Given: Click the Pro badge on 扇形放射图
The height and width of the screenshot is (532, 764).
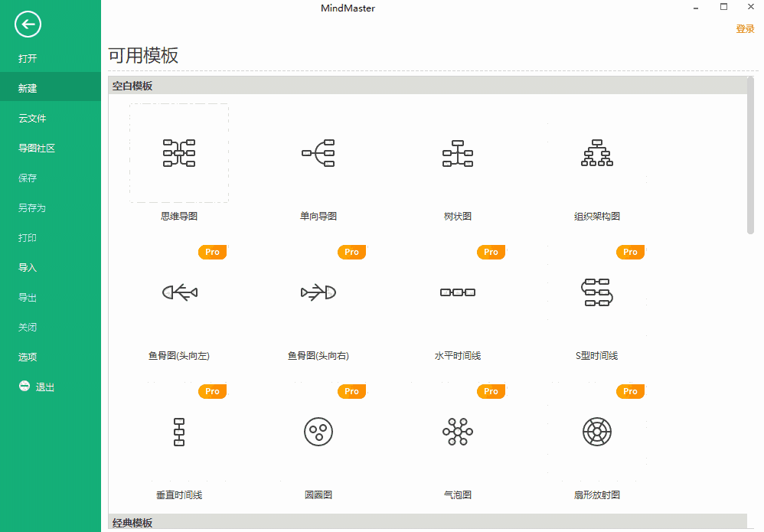Looking at the screenshot, I should coord(631,391).
